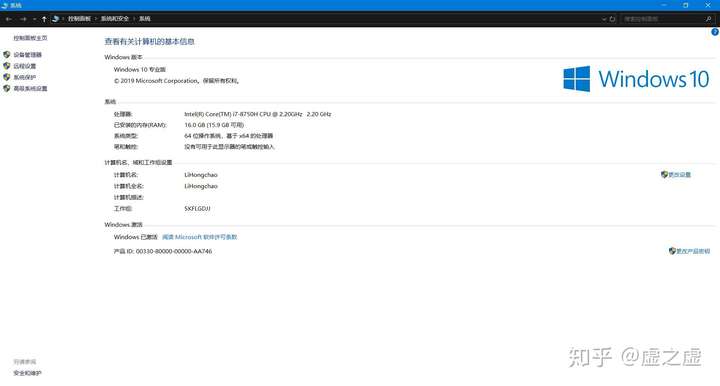The height and width of the screenshot is (386, 720).
Task: Click the magnifier search icon
Action: [709, 19]
